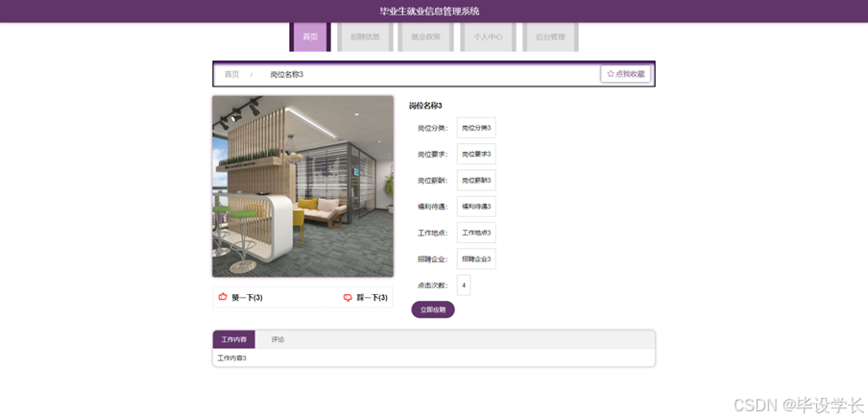The image size is (868, 420).
Task: Click the 岗位薪酬3 value box
Action: tap(476, 180)
